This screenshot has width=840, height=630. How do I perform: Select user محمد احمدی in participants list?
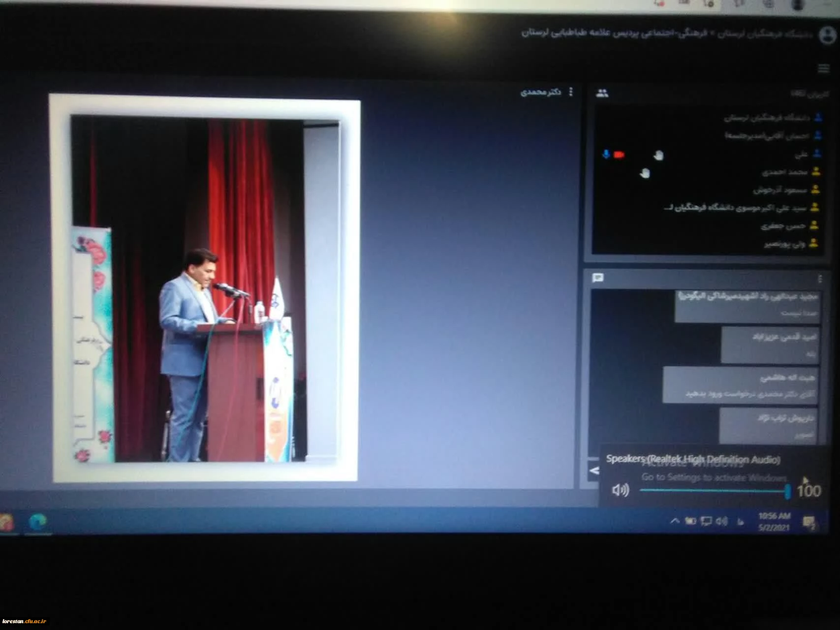(x=785, y=172)
